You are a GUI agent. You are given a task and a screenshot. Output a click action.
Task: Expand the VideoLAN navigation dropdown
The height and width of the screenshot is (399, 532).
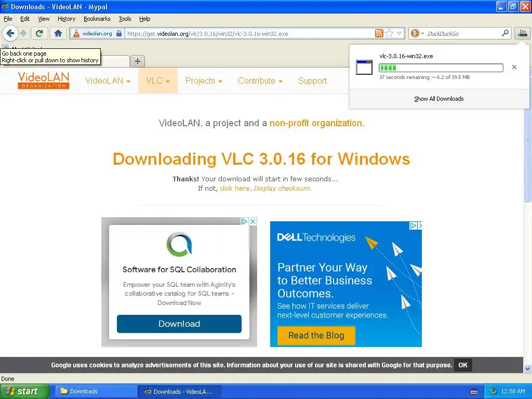click(x=108, y=81)
